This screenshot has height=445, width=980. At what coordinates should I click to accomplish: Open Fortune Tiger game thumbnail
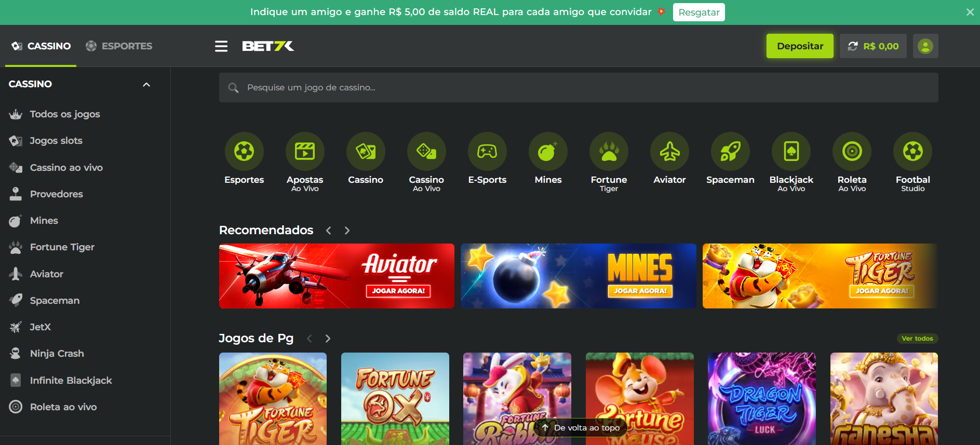[x=273, y=399]
